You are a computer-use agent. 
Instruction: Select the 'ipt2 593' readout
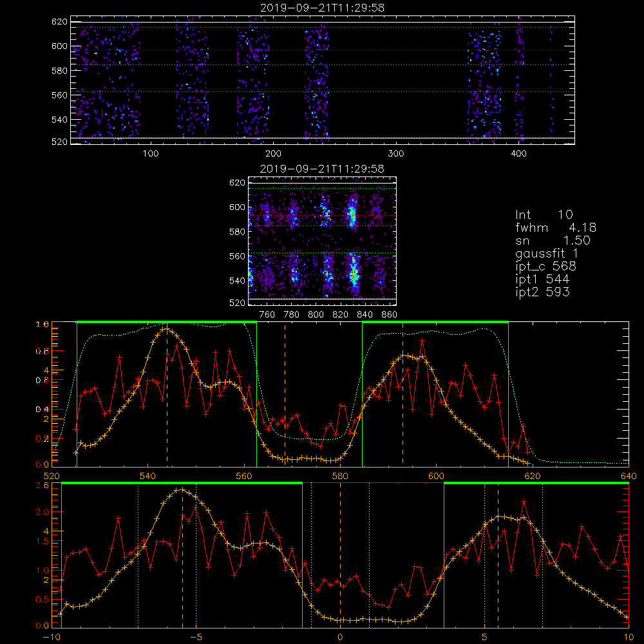(542, 292)
